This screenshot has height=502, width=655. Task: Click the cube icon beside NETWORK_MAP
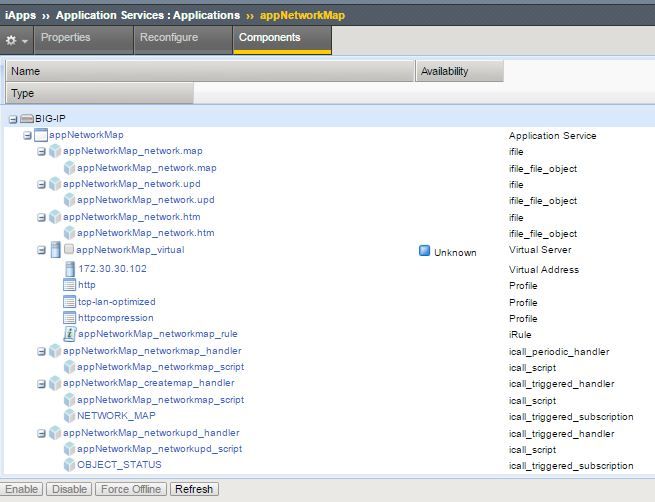coord(70,415)
